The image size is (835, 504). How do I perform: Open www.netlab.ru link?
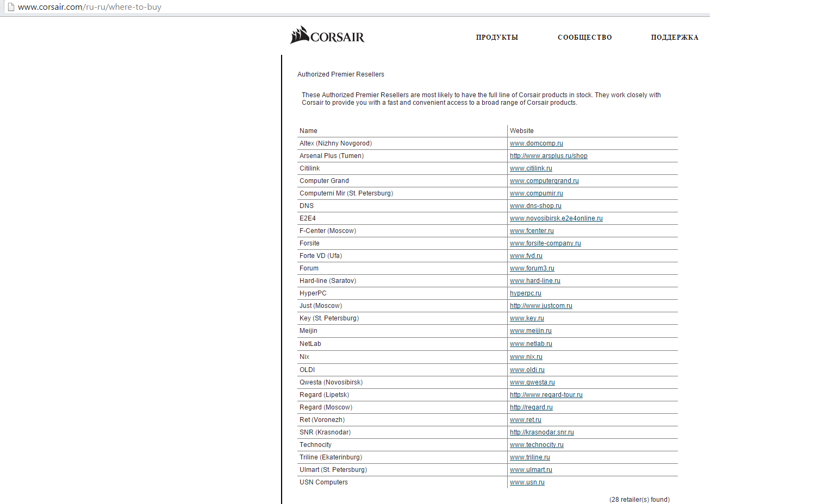(x=531, y=344)
